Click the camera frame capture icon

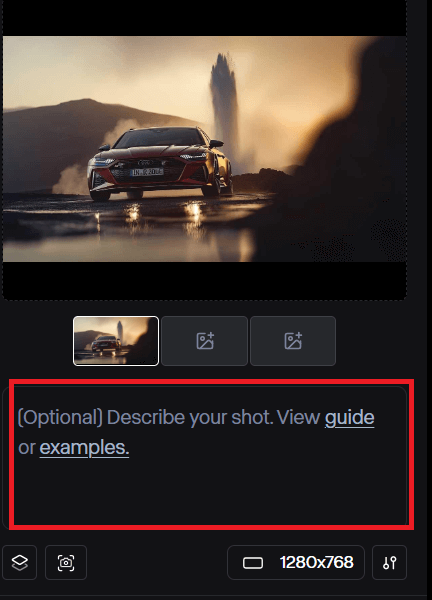[x=66, y=562]
